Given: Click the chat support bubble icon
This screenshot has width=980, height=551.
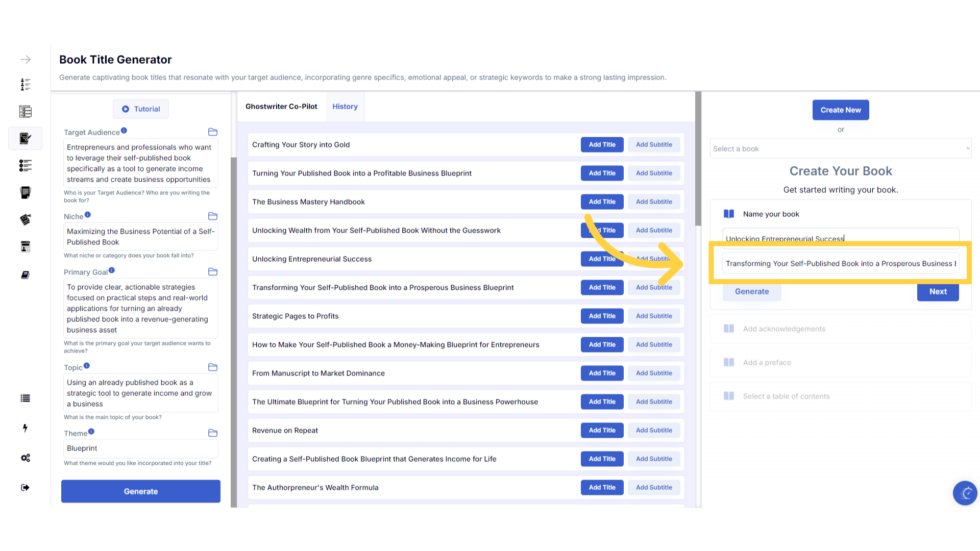Looking at the screenshot, I should [965, 493].
